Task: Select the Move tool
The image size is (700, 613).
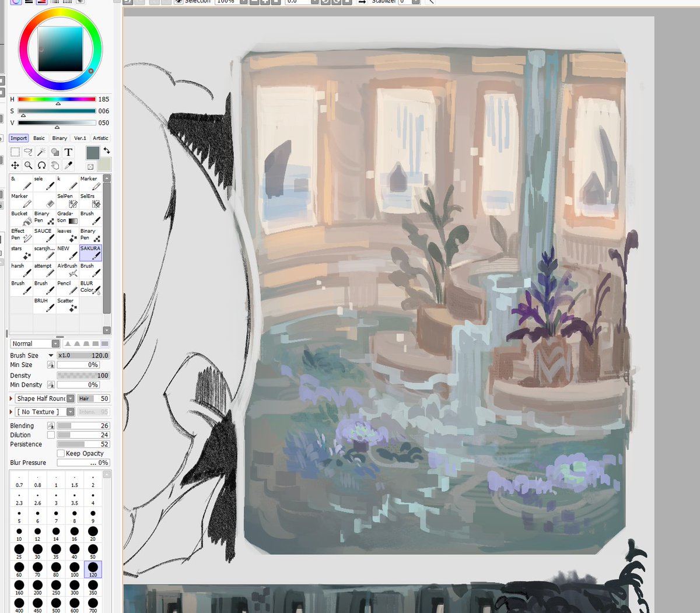Action: 15,166
